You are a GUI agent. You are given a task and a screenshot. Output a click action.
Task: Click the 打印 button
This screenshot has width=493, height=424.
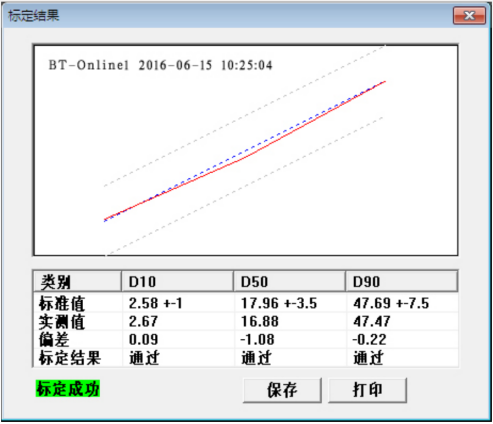point(368,390)
